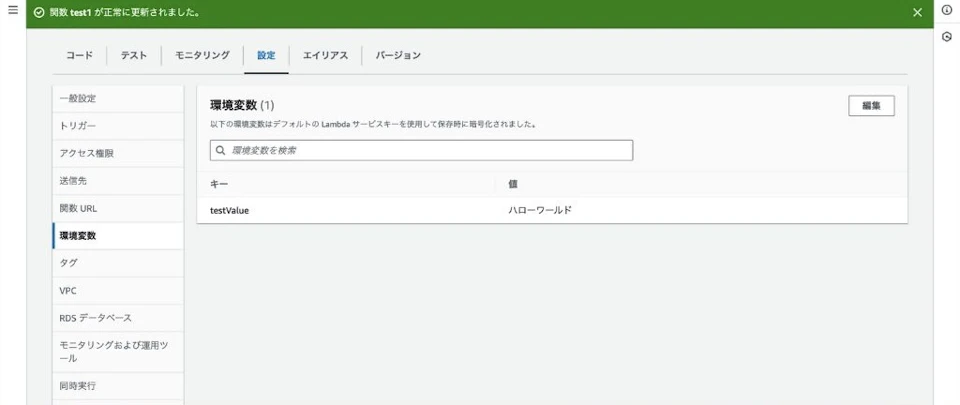
Task: Dismiss the green success banner
Action: point(917,12)
